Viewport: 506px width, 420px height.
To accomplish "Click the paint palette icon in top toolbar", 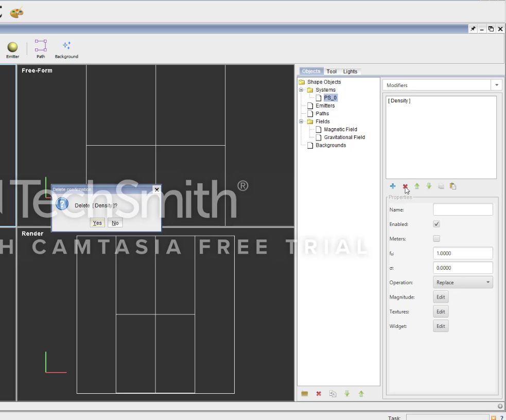I will coord(16,12).
